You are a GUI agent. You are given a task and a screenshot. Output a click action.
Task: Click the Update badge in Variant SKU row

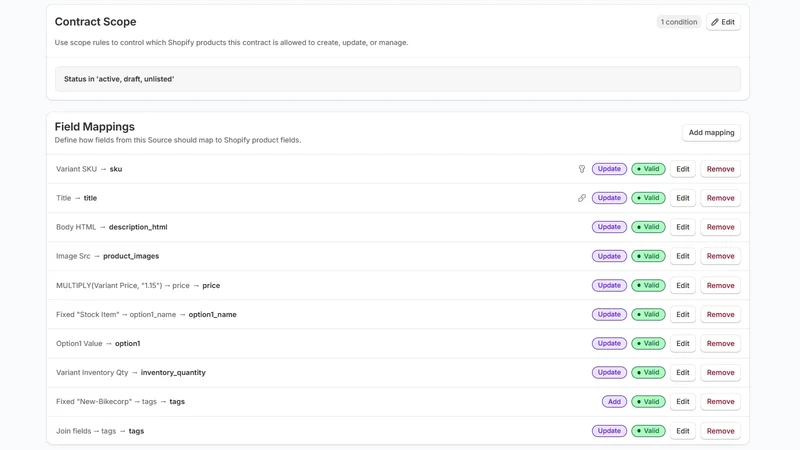609,169
